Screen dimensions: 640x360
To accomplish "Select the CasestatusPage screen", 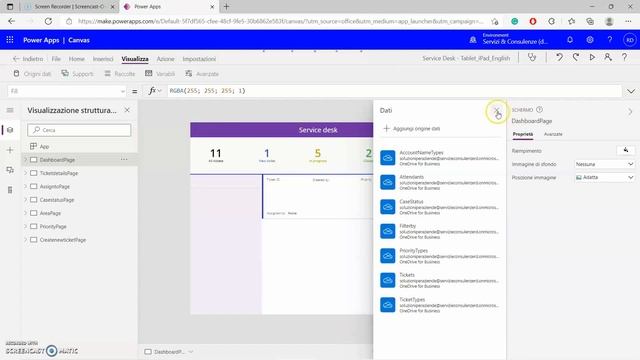I will click(57, 200).
